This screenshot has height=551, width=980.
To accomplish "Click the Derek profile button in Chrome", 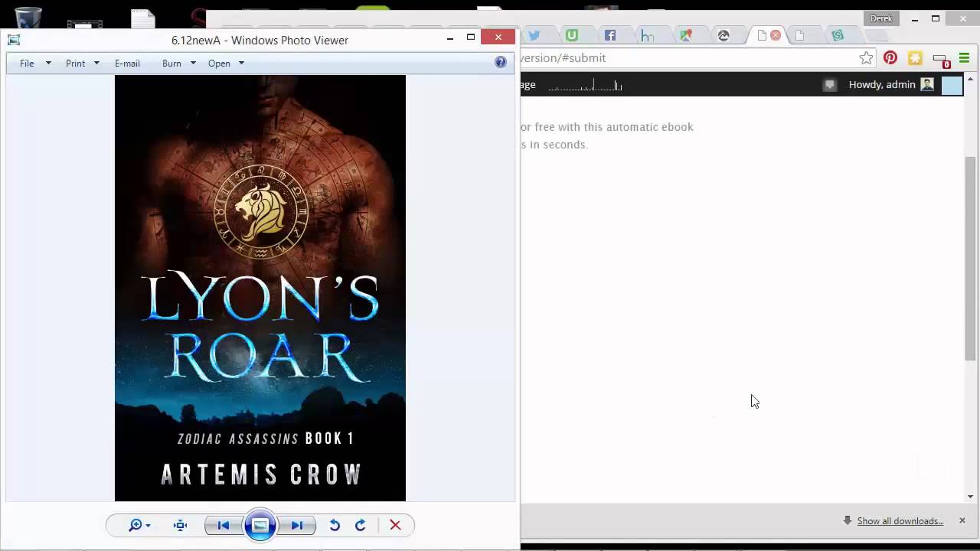I will coord(881,18).
